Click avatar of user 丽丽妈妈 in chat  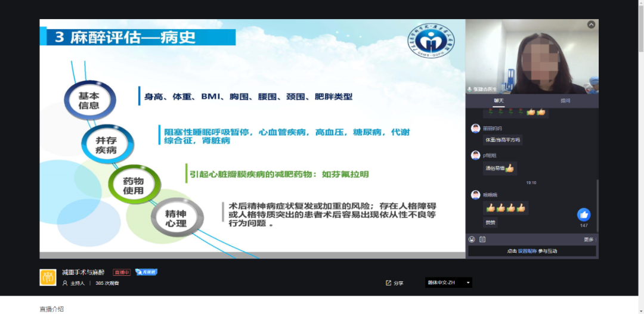pyautogui.click(x=475, y=128)
